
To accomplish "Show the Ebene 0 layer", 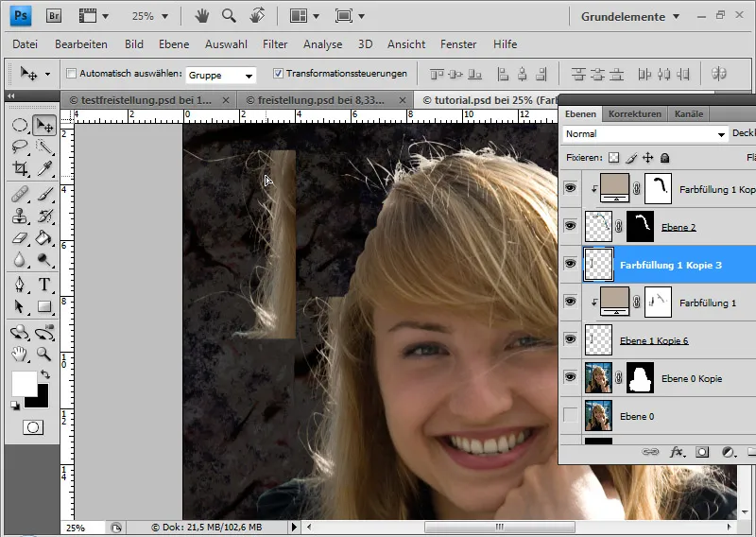I will coord(570,415).
